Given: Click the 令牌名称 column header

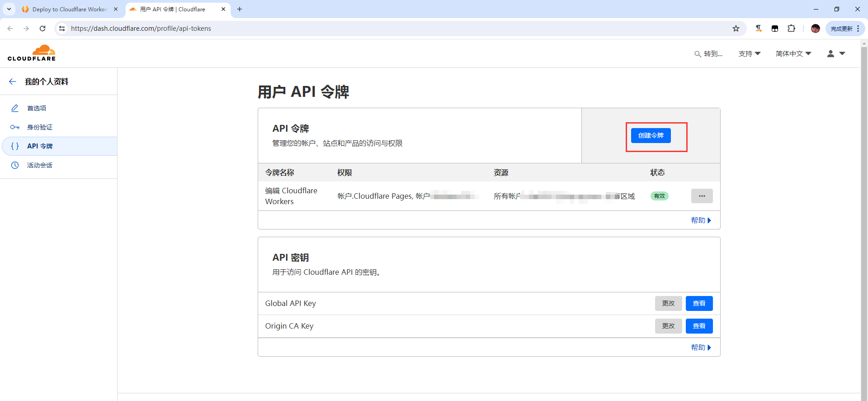Looking at the screenshot, I should pos(279,172).
